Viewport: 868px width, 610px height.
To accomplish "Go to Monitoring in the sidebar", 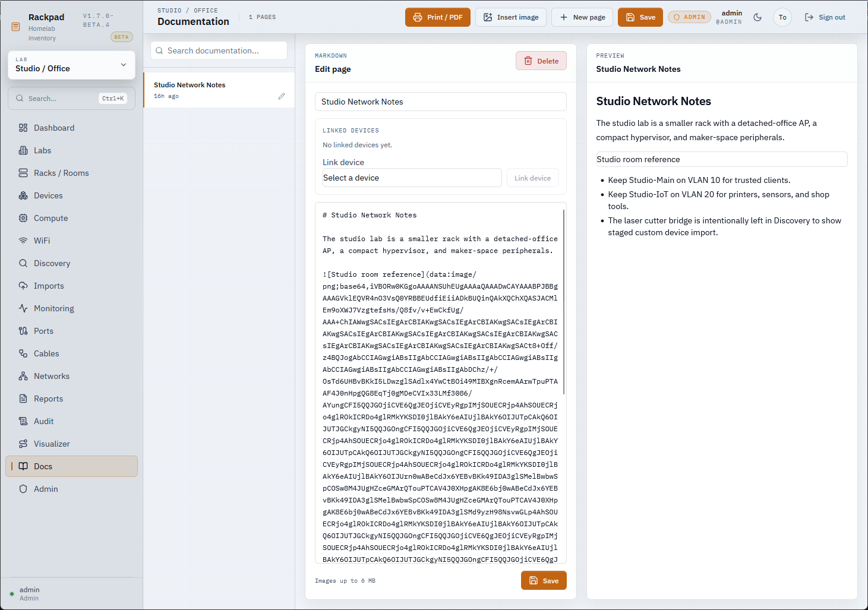I will [71, 308].
